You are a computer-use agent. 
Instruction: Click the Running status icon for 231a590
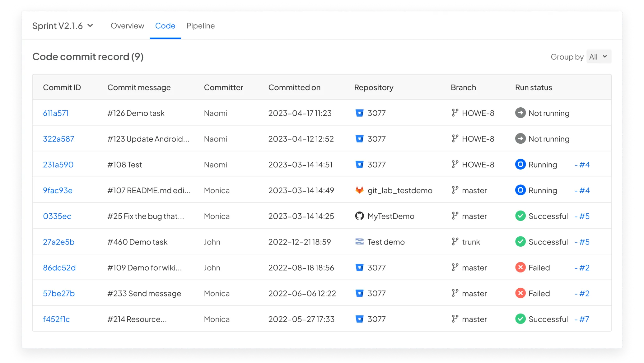pos(520,164)
